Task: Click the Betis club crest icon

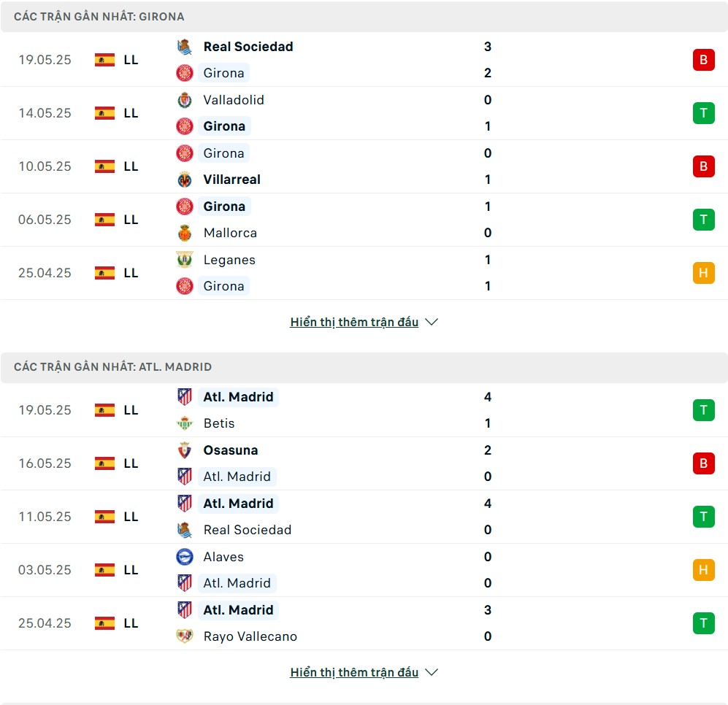Action: [184, 423]
